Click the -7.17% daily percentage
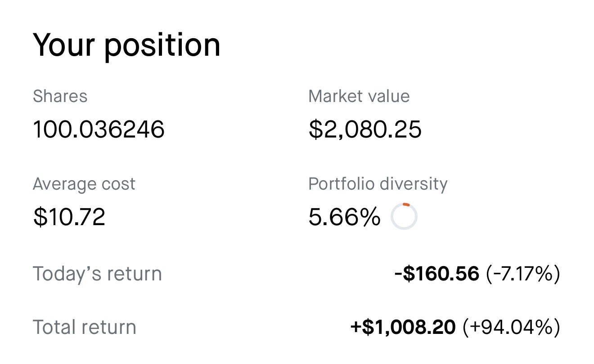Image resolution: width=594 pixels, height=364 pixels. [x=523, y=274]
